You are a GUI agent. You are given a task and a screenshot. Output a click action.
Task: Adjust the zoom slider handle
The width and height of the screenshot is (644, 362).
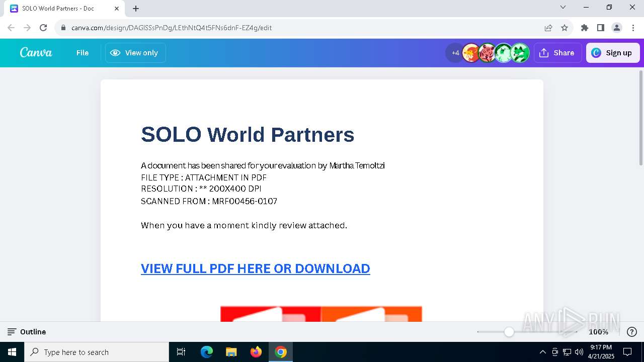(509, 332)
